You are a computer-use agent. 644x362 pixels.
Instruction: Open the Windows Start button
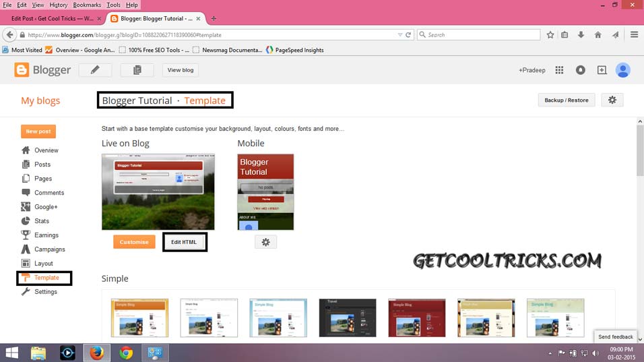[12, 353]
